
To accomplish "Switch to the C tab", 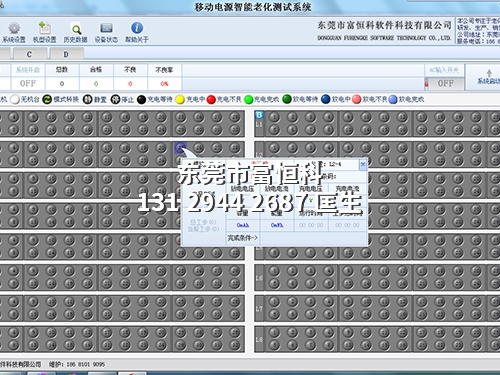I will [29, 54].
